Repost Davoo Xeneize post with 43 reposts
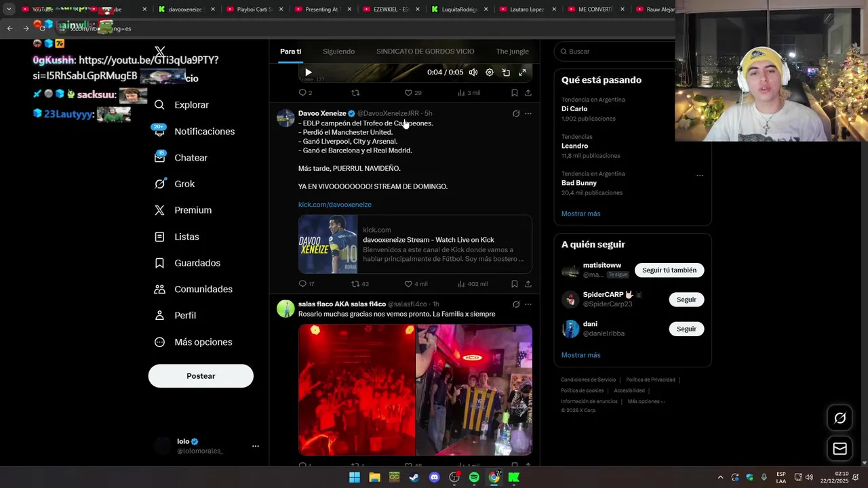 [x=360, y=284]
